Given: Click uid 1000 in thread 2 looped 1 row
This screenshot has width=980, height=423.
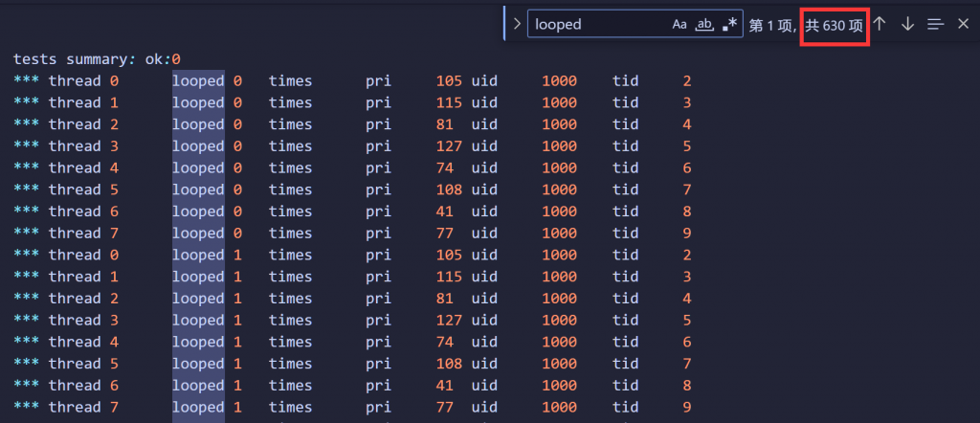Looking at the screenshot, I should tap(559, 298).
